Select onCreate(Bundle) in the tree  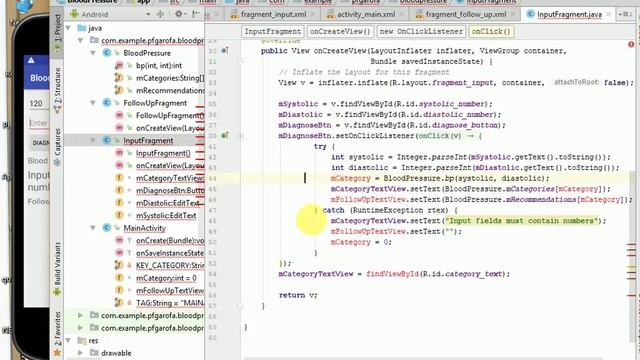click(x=170, y=240)
